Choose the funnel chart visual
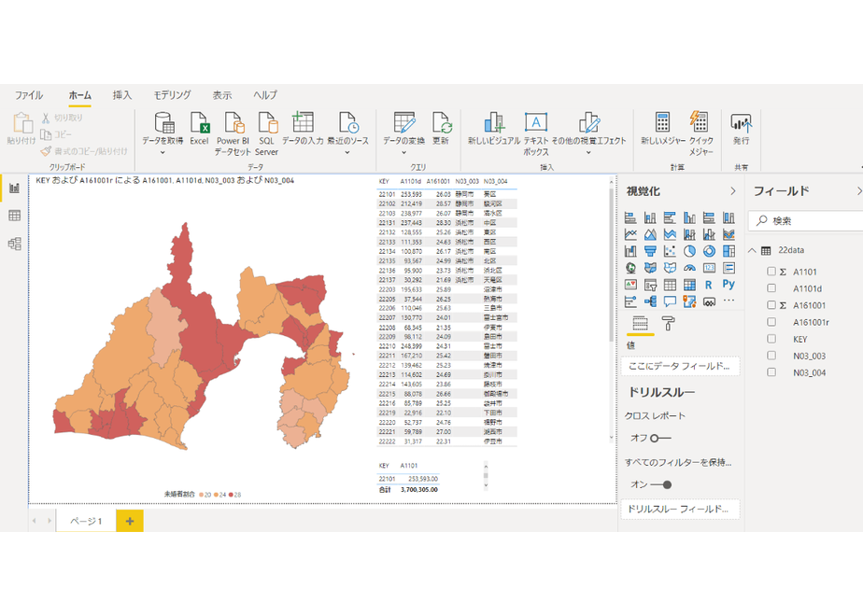Viewport: 863px width, 616px height. [650, 251]
